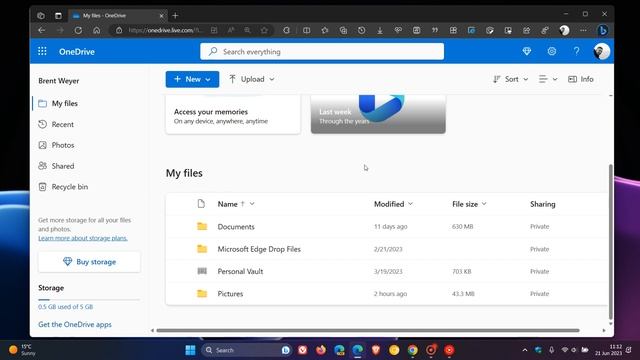The image size is (640, 360).
Task: Go back with the browser back arrow
Action: (41, 30)
